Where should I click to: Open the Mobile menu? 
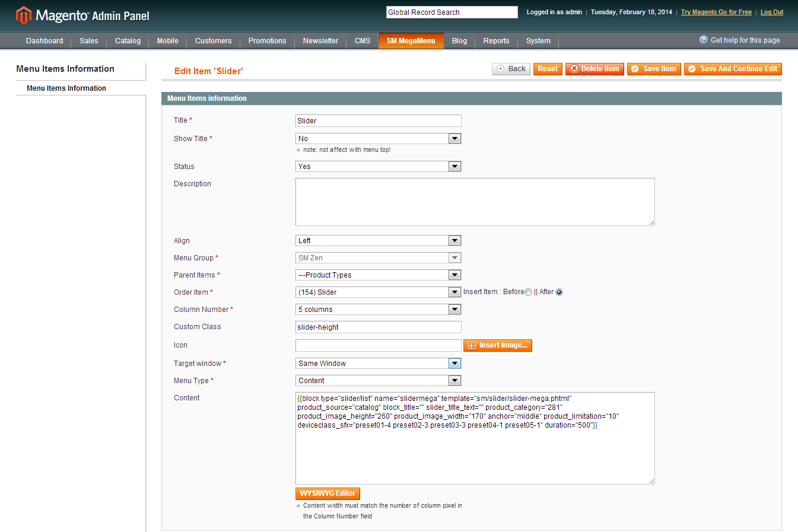click(x=168, y=41)
